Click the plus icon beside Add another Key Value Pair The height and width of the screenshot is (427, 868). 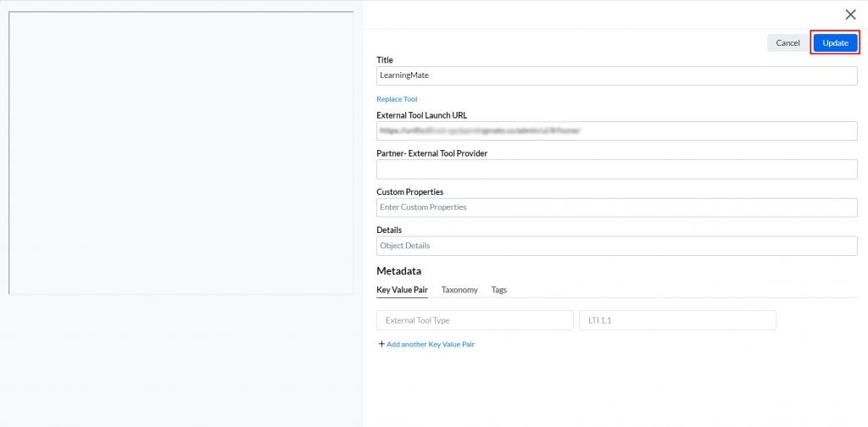click(x=381, y=344)
